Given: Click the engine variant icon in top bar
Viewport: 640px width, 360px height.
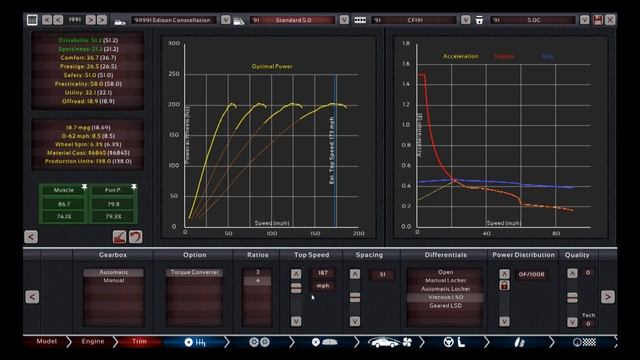Looking at the screenshot, I should [479, 20].
